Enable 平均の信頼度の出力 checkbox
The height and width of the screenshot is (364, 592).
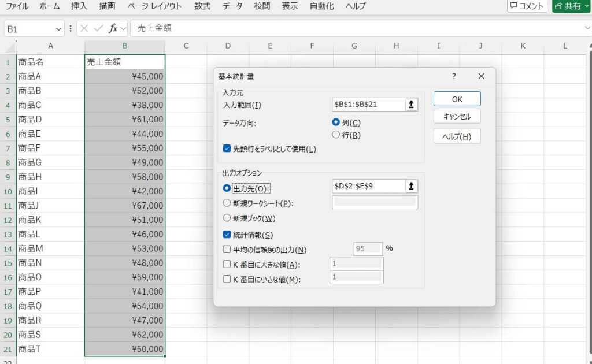[x=227, y=250]
